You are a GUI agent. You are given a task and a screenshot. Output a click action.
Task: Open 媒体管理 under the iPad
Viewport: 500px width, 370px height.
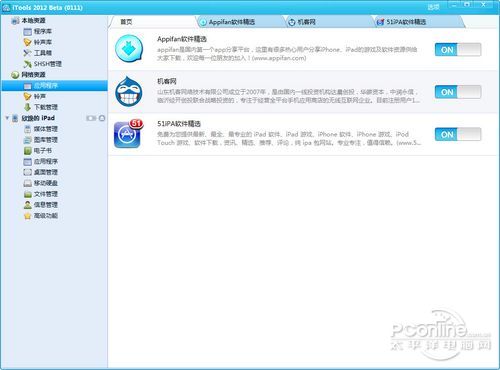coord(41,129)
